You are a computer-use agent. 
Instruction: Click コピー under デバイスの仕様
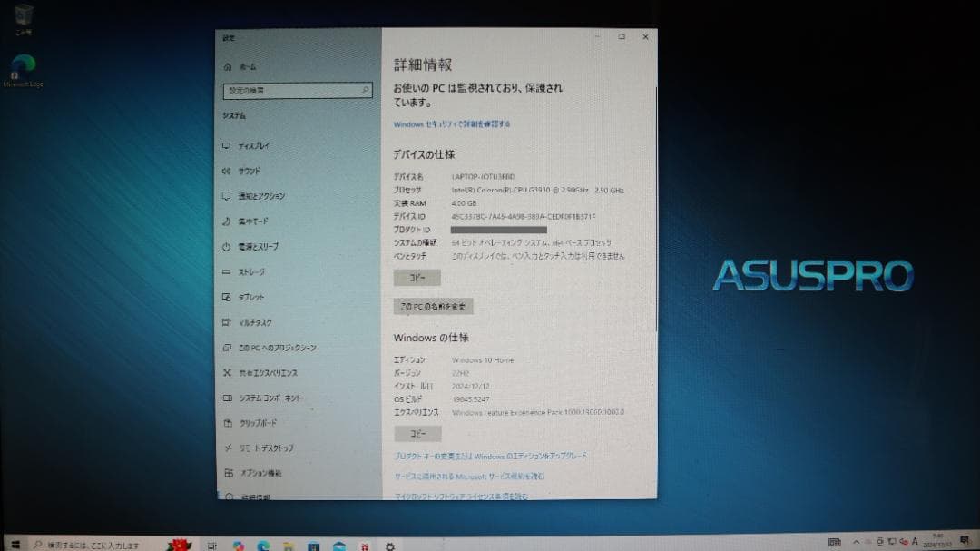[417, 277]
